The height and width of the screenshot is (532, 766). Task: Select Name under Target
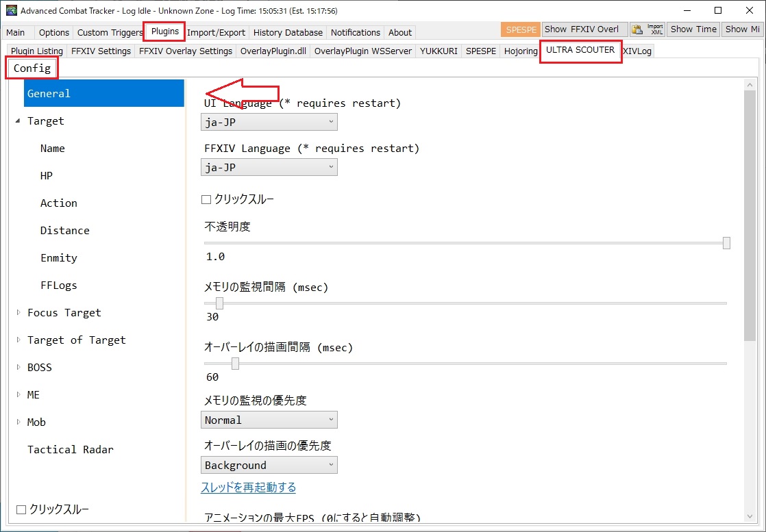click(x=52, y=149)
